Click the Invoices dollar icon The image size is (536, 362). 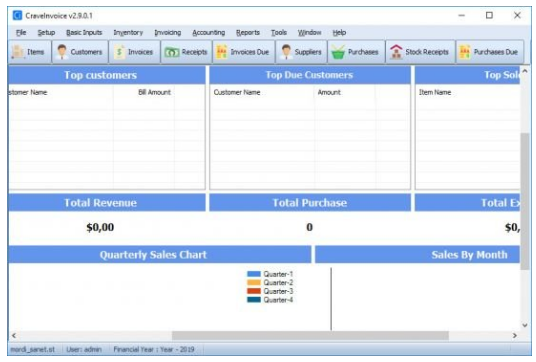click(119, 52)
